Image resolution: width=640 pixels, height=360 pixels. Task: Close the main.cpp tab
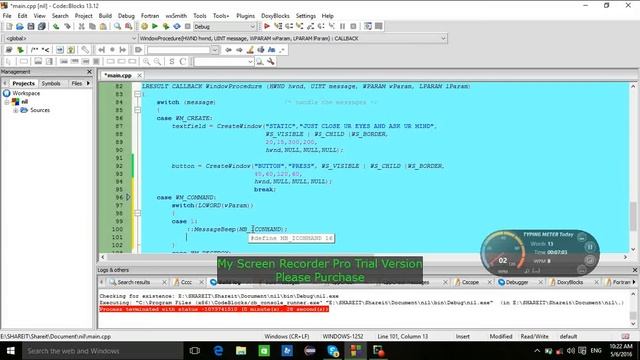[x=139, y=76]
